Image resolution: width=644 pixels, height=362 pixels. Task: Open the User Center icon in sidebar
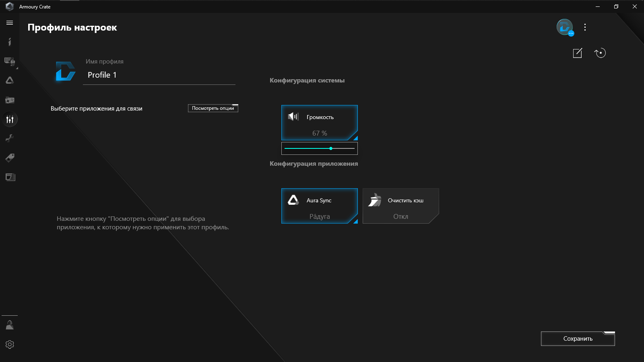pos(10,325)
